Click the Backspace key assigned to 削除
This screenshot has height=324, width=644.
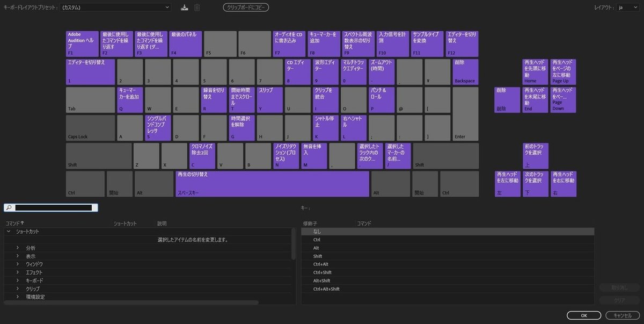pyautogui.click(x=464, y=70)
